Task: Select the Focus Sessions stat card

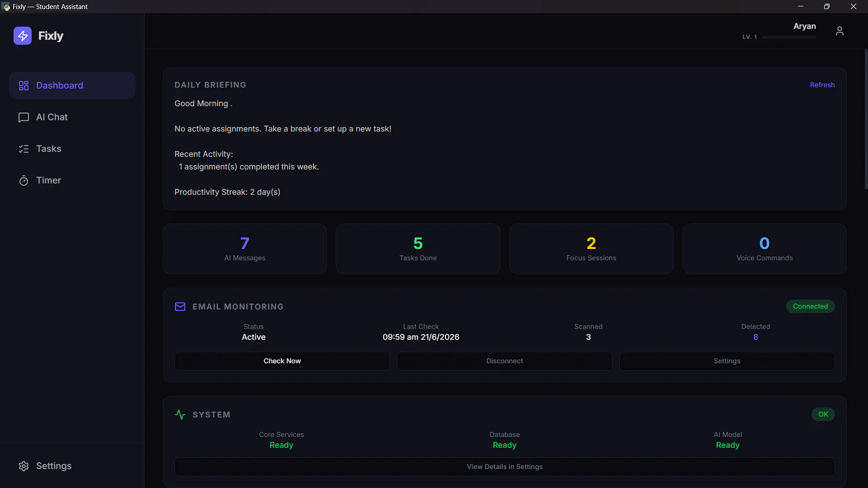Action: (591, 249)
